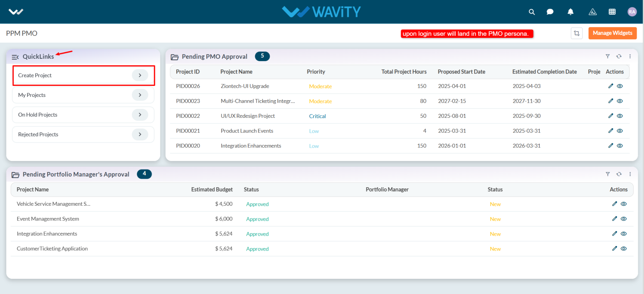View project PID00026 with eye icon
The height and width of the screenshot is (294, 644).
(x=620, y=86)
